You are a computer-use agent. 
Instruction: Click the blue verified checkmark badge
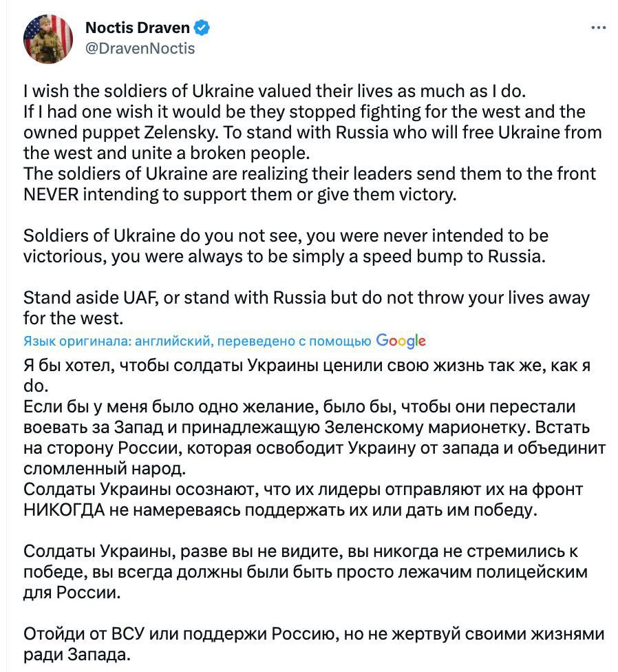point(202,28)
